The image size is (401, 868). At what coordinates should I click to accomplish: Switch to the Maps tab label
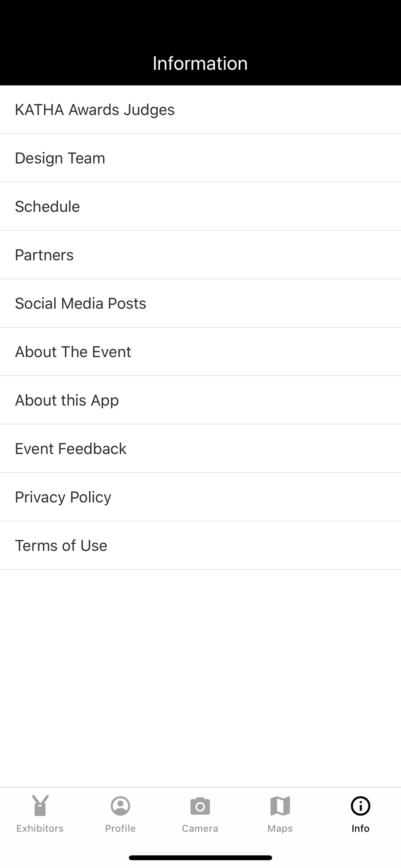[280, 829]
